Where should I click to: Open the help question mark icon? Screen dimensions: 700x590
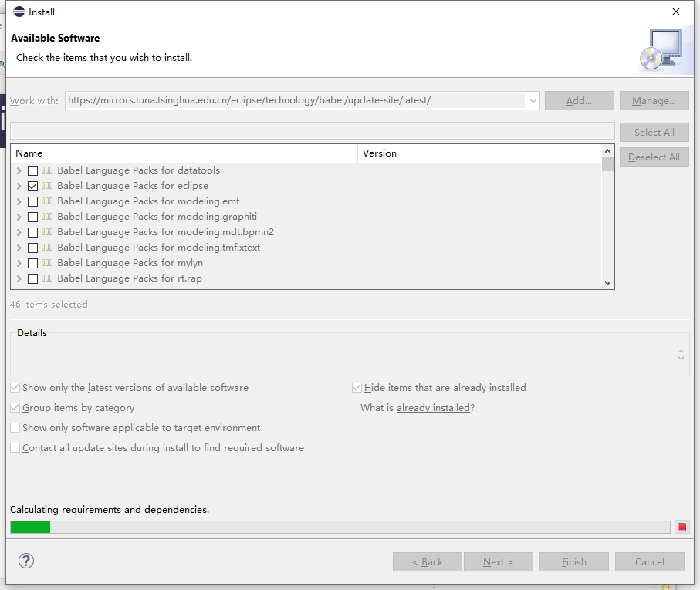(26, 561)
